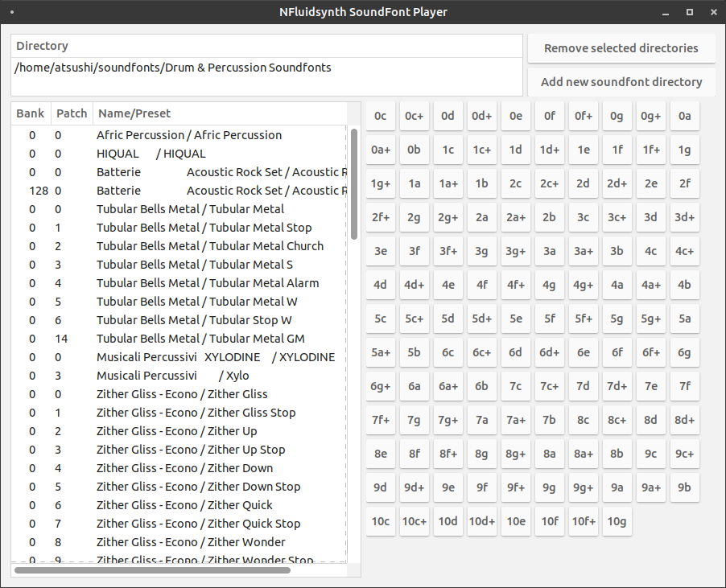Play the 0c note key
726x588 pixels.
[x=381, y=116]
